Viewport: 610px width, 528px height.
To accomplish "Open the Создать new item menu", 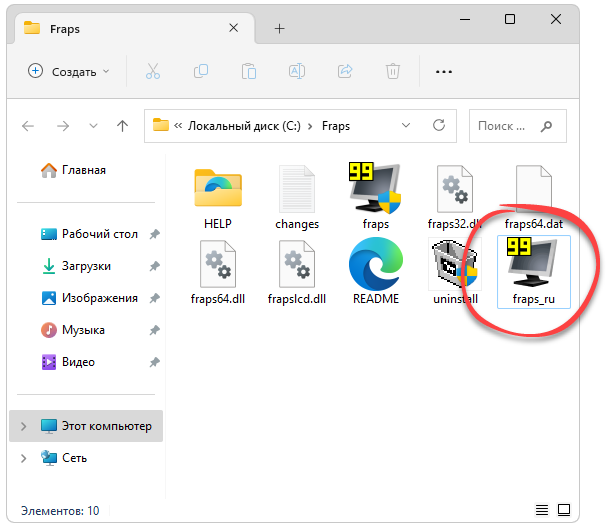I will [x=69, y=72].
